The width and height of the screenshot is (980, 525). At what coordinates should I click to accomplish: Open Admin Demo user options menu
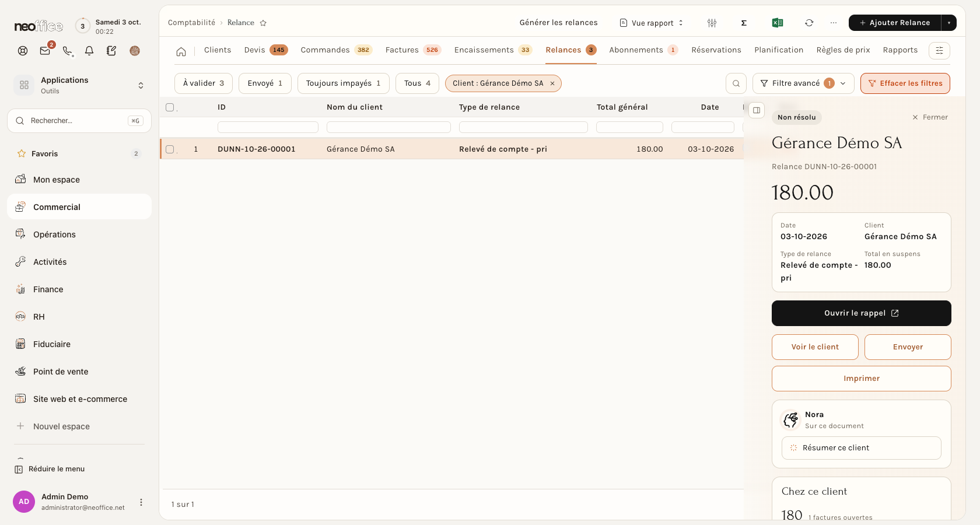click(x=141, y=502)
